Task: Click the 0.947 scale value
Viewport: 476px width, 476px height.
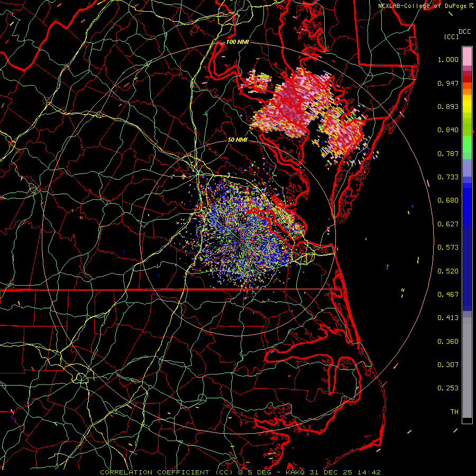Action: 448,83
